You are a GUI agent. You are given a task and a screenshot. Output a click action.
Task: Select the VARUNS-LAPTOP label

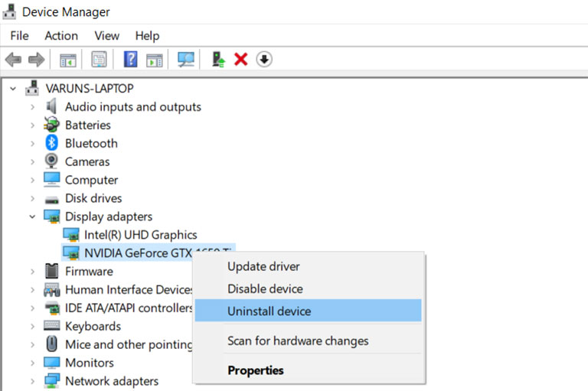point(90,89)
